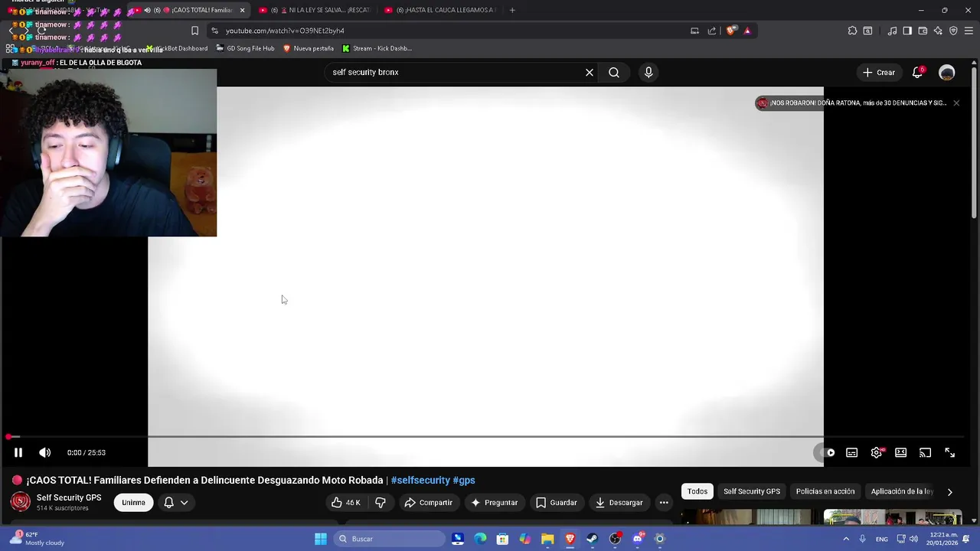
Task: Join channel with Unirme button
Action: 133,503
